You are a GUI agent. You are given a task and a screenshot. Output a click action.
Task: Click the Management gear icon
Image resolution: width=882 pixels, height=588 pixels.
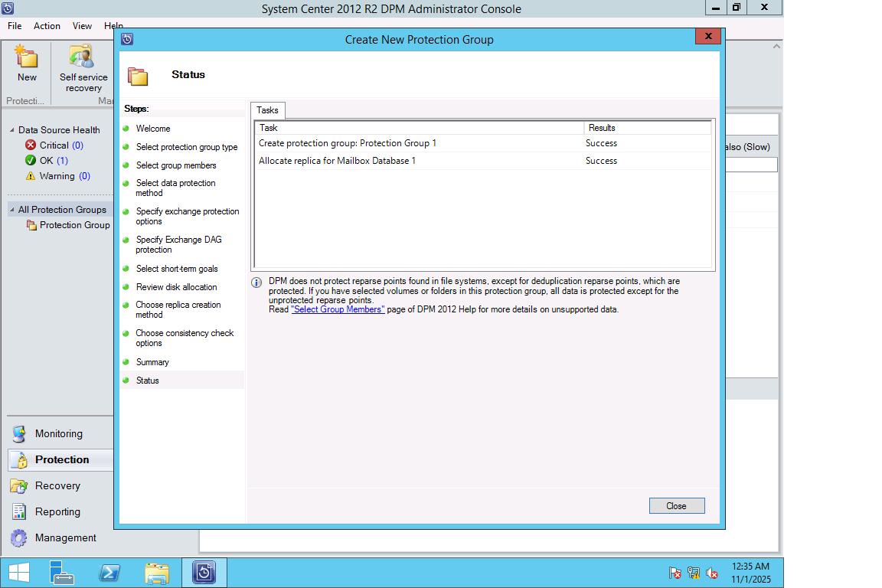[18, 538]
